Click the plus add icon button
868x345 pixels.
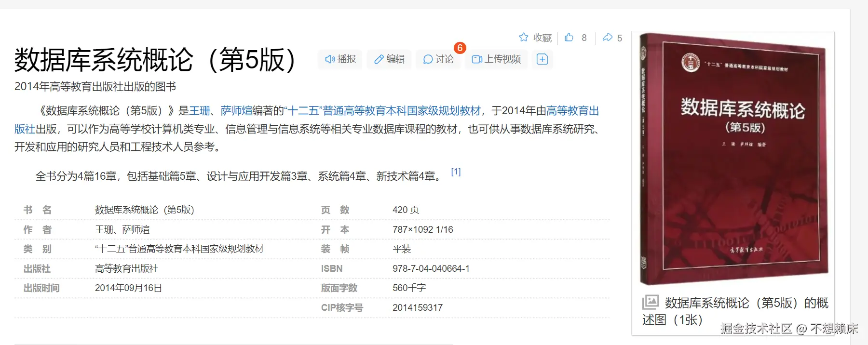(542, 59)
